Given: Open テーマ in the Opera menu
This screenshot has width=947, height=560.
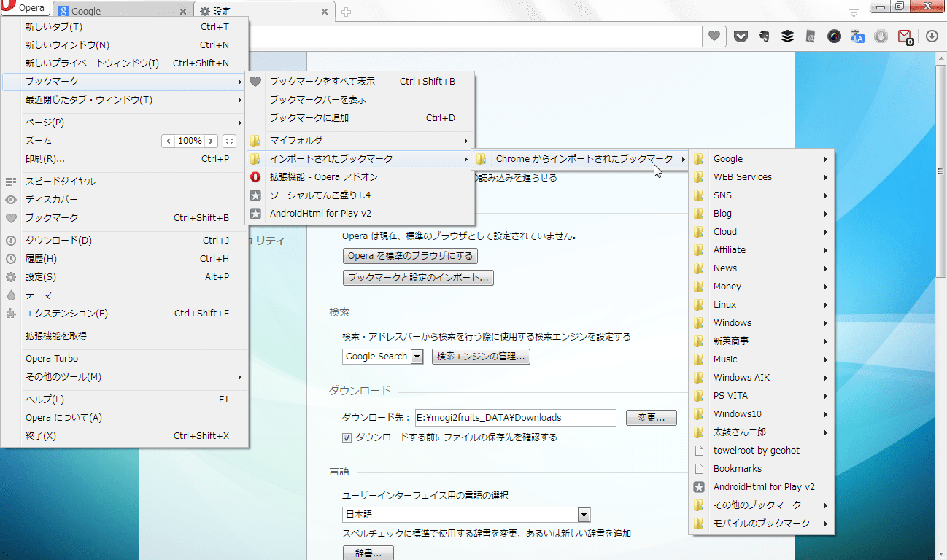Looking at the screenshot, I should tap(125, 295).
